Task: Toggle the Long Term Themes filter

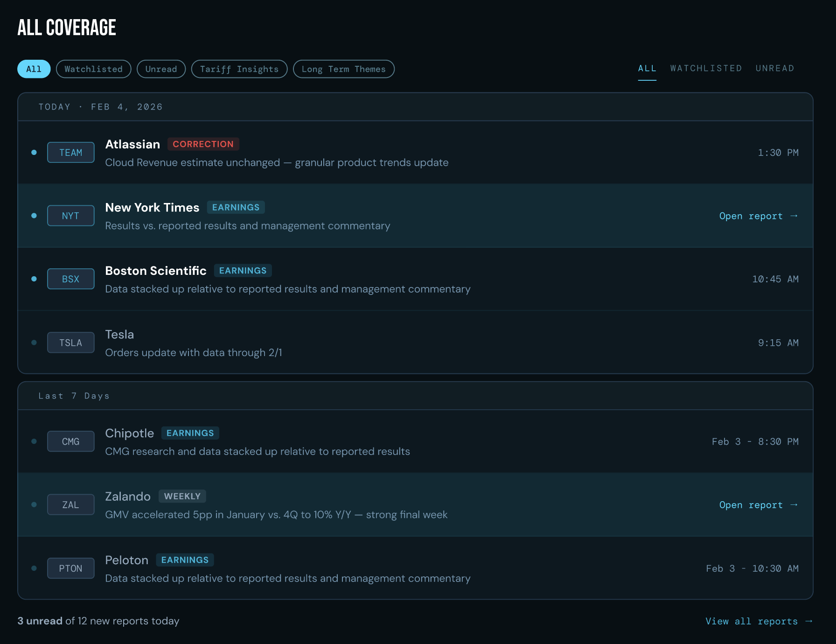Action: (343, 69)
